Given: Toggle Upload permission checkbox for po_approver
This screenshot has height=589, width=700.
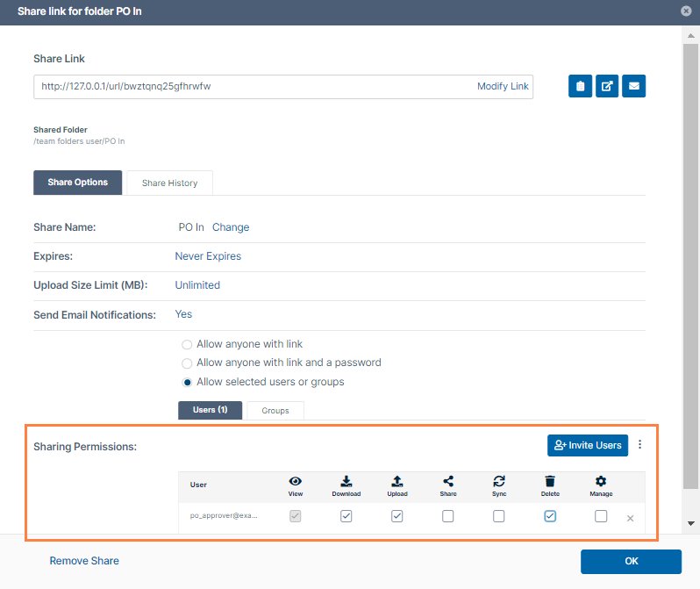Looking at the screenshot, I should point(397,517).
